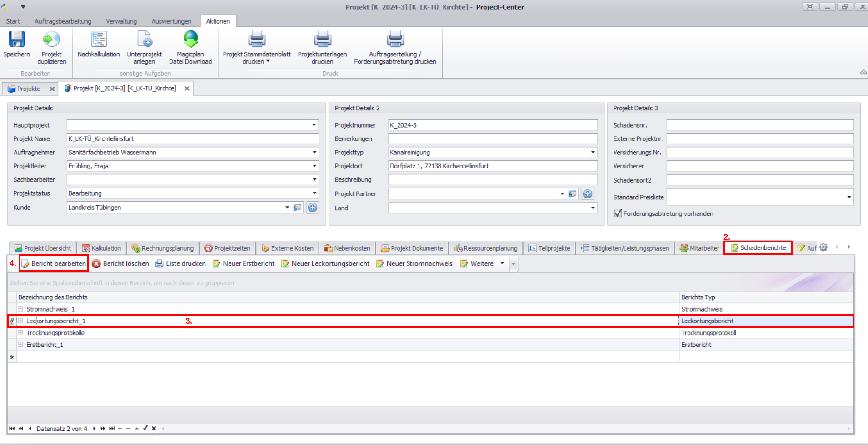
Task: Click Unterprojekt anlegen icon
Action: [145, 40]
